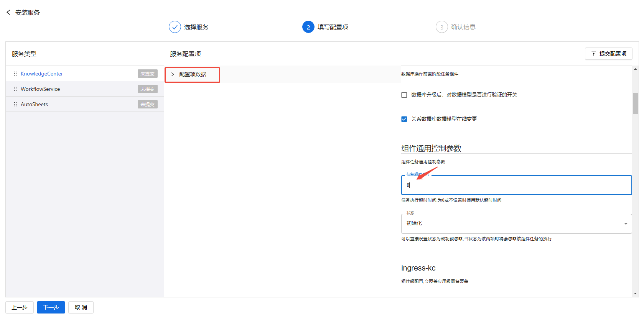Image resolution: width=644 pixels, height=320 pixels.
Task: Click the 状态 dropdown arrow
Action: [x=626, y=224]
